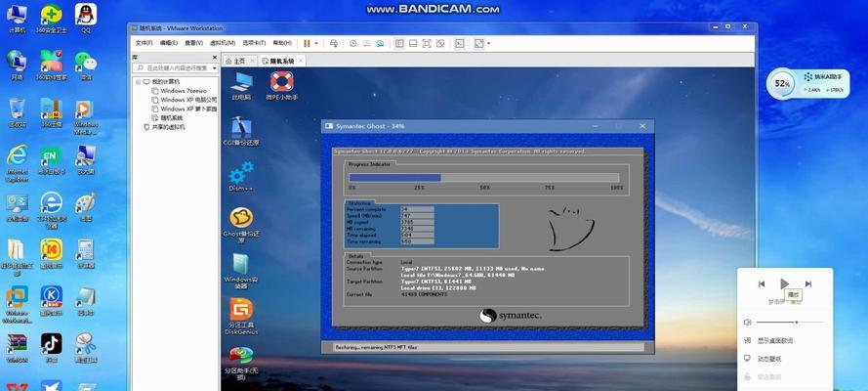Open the 360安全卫士 desktop icon
This screenshot has height=391, width=868.
pos(51,19)
